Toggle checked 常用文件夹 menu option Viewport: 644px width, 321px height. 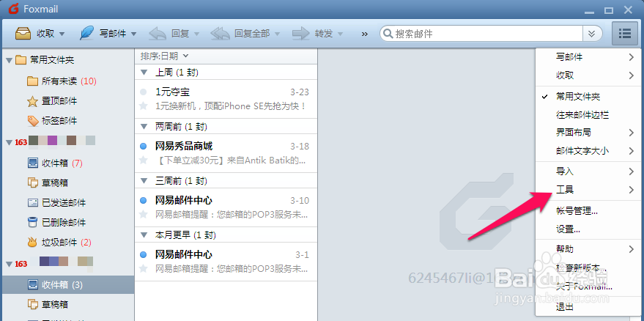point(590,97)
